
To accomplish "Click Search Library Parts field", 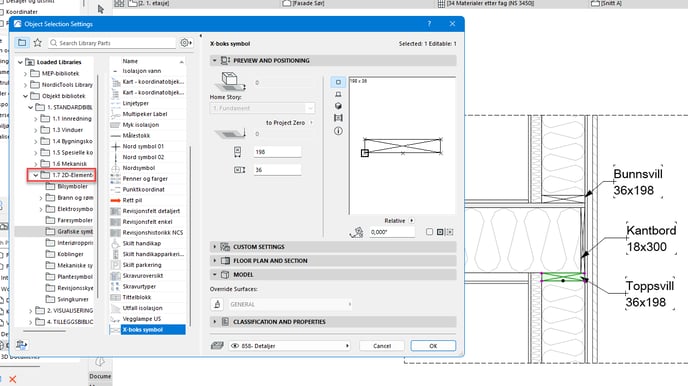I will tap(112, 43).
